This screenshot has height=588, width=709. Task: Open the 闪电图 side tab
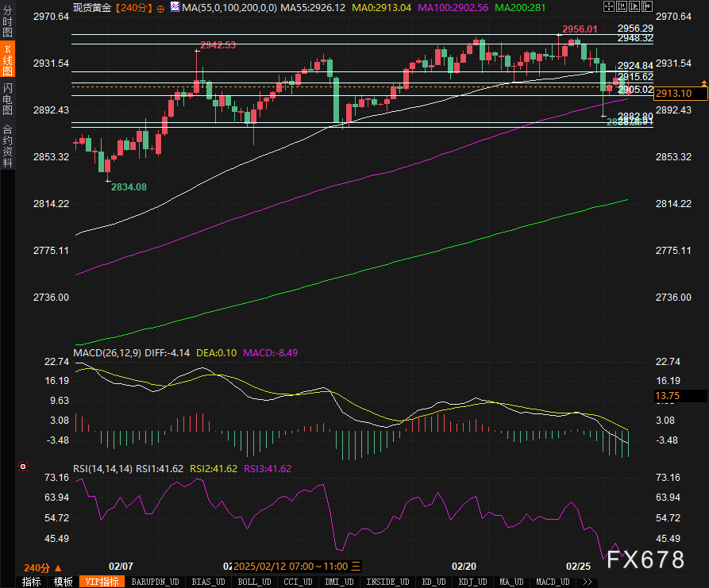pos(8,99)
